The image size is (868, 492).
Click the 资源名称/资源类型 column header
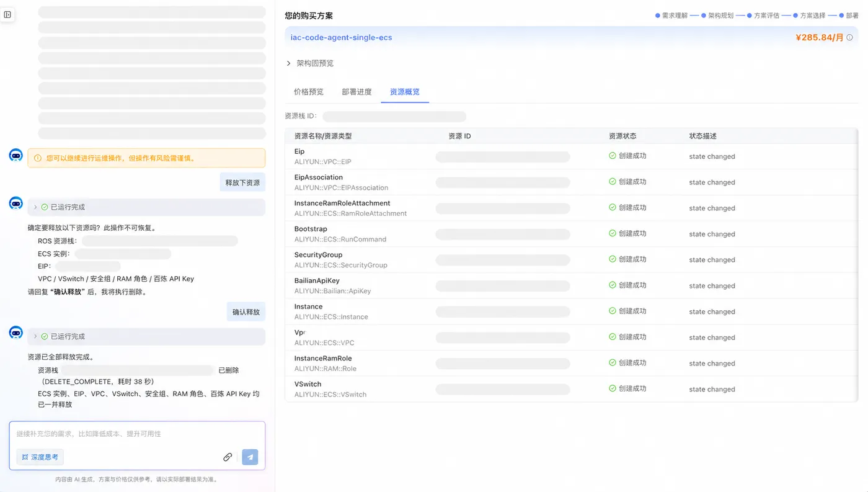coord(323,136)
